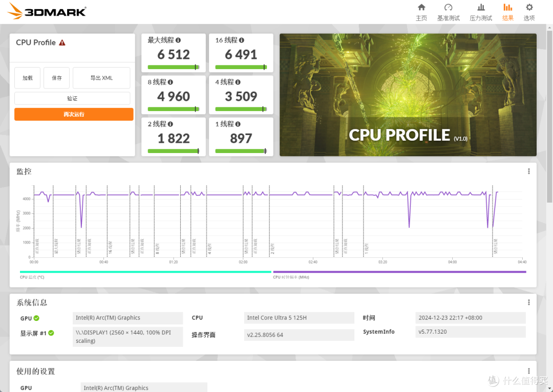Click info icon next to 最大线程
Viewport: 553px width, 392px height.
178,40
